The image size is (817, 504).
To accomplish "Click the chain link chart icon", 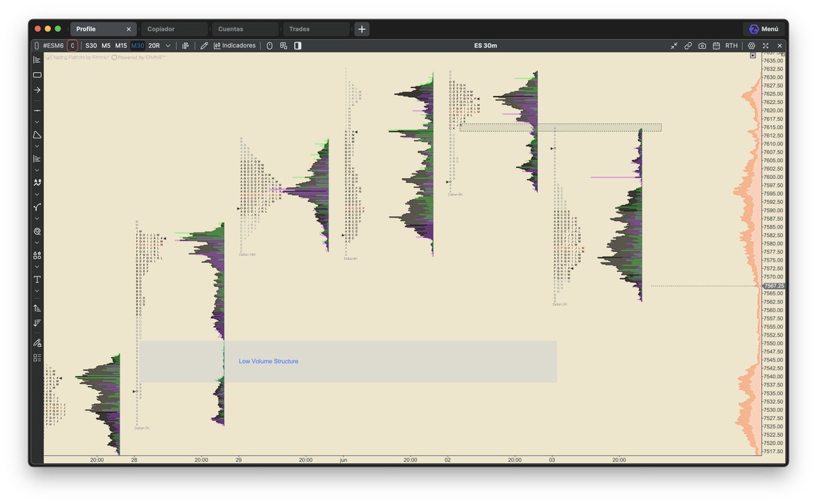I will [688, 46].
